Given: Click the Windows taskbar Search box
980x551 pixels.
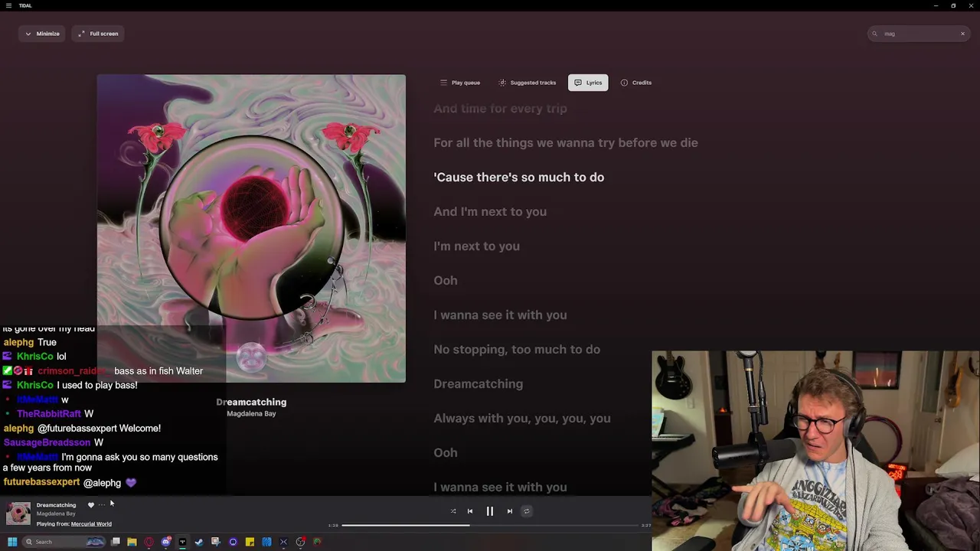Looking at the screenshot, I should [64, 542].
